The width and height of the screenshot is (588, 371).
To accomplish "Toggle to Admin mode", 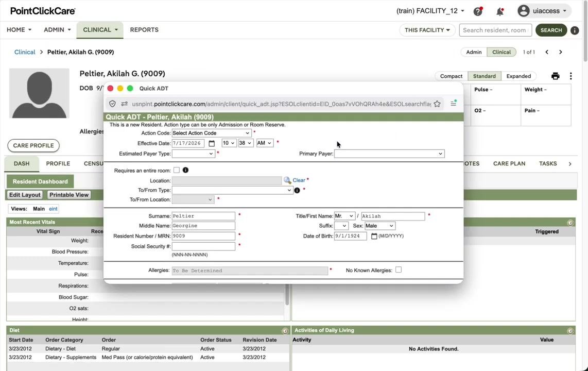I will pyautogui.click(x=474, y=52).
